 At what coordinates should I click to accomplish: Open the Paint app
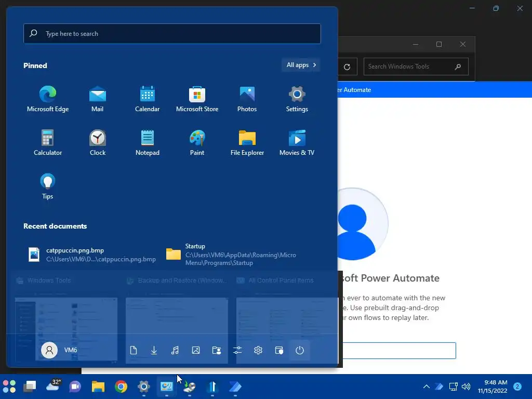pos(197,143)
